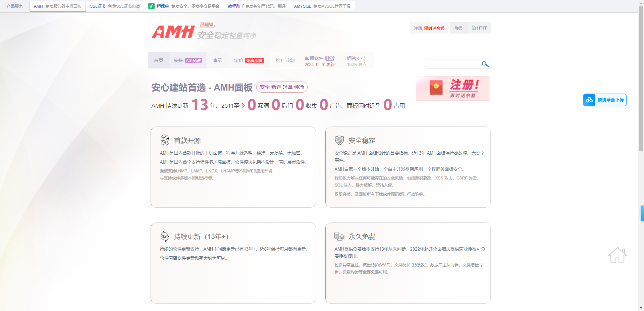Open 演示 nav item
This screenshot has height=311, width=644.
coord(217,60)
